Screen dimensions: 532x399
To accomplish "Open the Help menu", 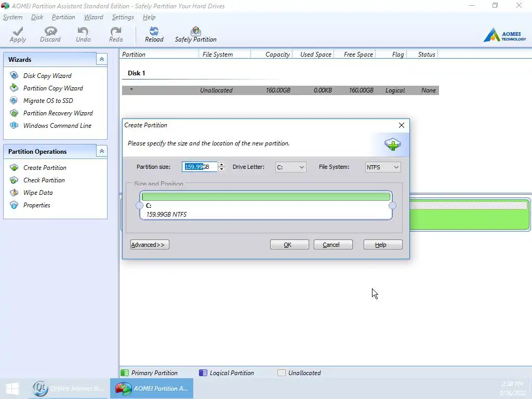I will pyautogui.click(x=149, y=17).
